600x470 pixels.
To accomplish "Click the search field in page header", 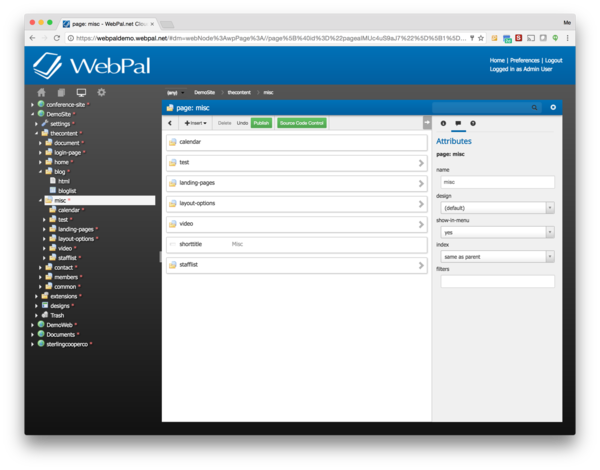I will click(x=487, y=108).
